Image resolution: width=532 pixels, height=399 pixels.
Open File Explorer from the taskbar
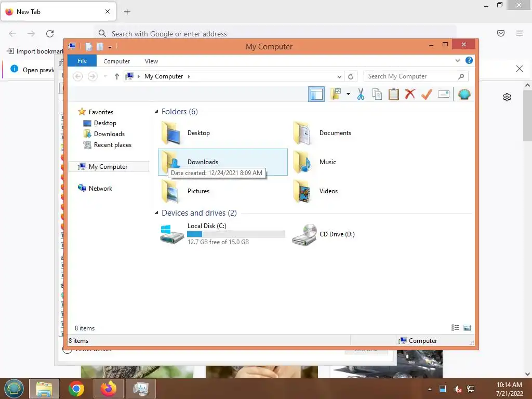pyautogui.click(x=44, y=389)
